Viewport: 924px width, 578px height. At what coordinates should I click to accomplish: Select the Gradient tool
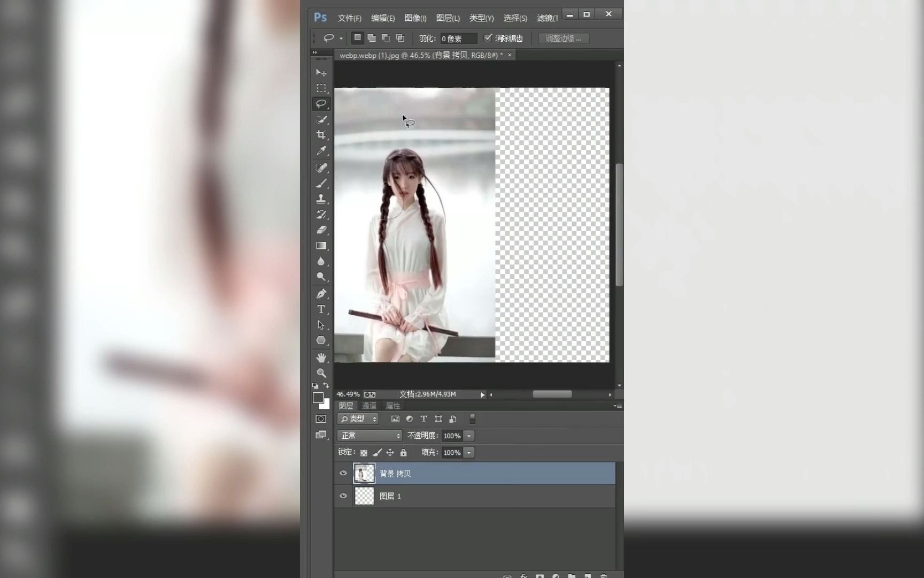[x=321, y=246]
